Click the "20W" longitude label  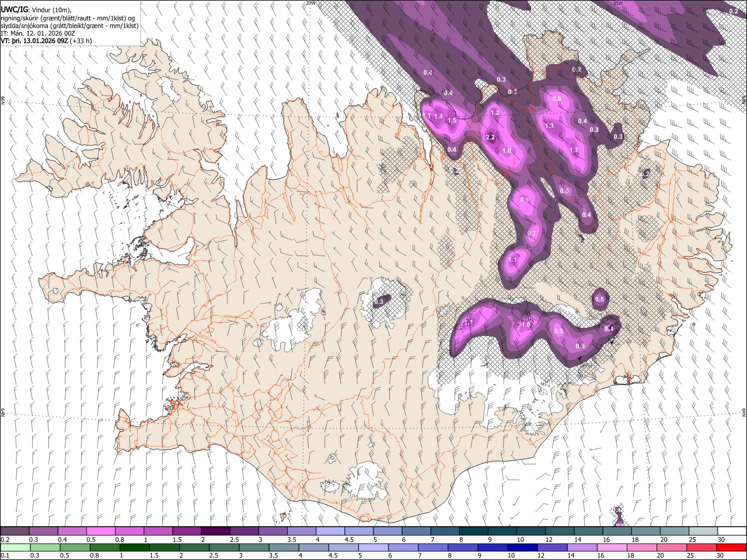(x=310, y=3)
